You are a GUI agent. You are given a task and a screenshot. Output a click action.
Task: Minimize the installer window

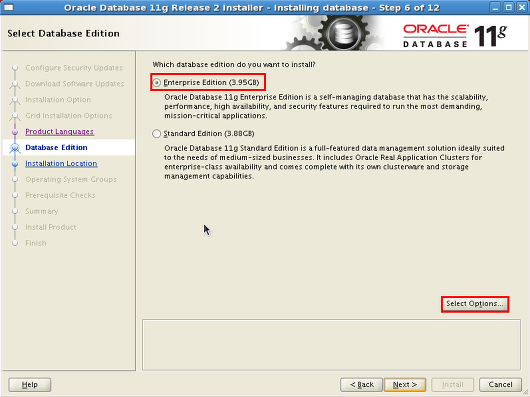pyautogui.click(x=495, y=7)
